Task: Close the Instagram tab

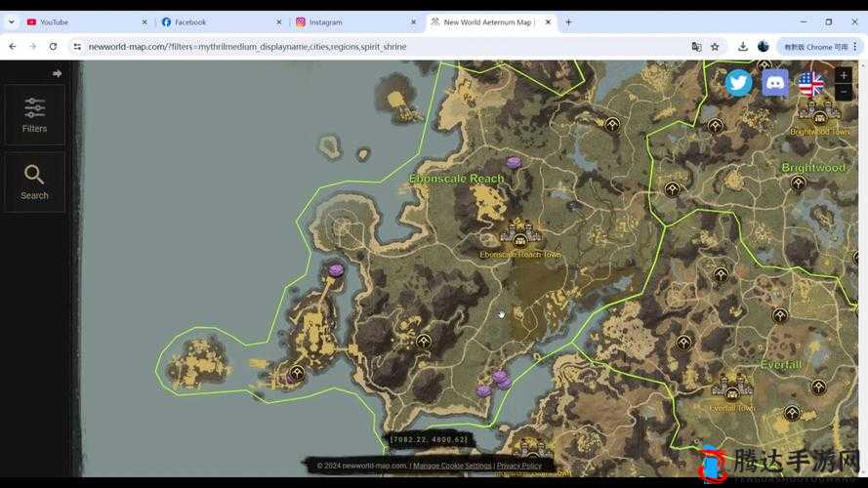Action: [414, 22]
